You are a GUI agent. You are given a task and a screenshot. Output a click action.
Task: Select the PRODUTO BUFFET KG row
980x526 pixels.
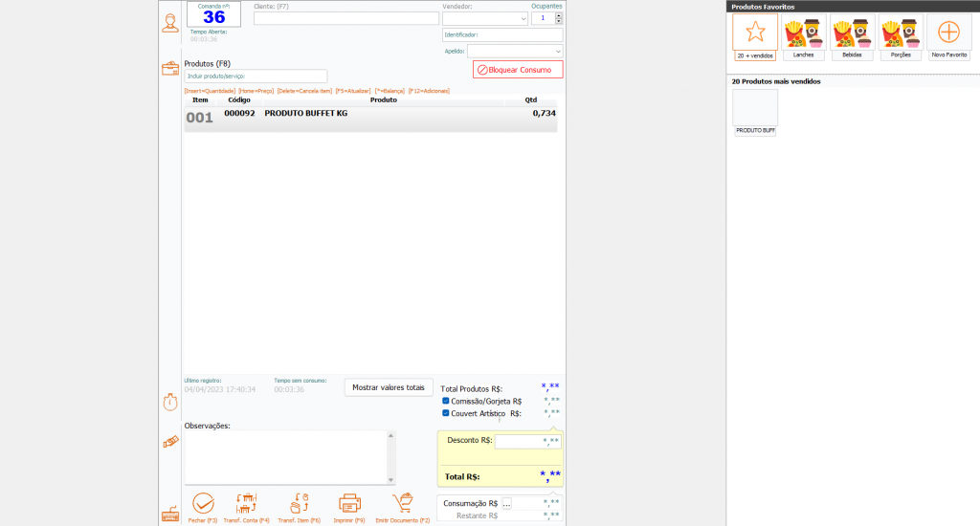(370, 119)
